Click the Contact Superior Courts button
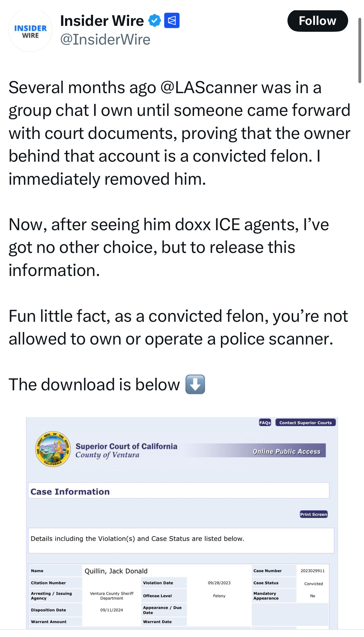The width and height of the screenshot is (364, 637). (306, 422)
